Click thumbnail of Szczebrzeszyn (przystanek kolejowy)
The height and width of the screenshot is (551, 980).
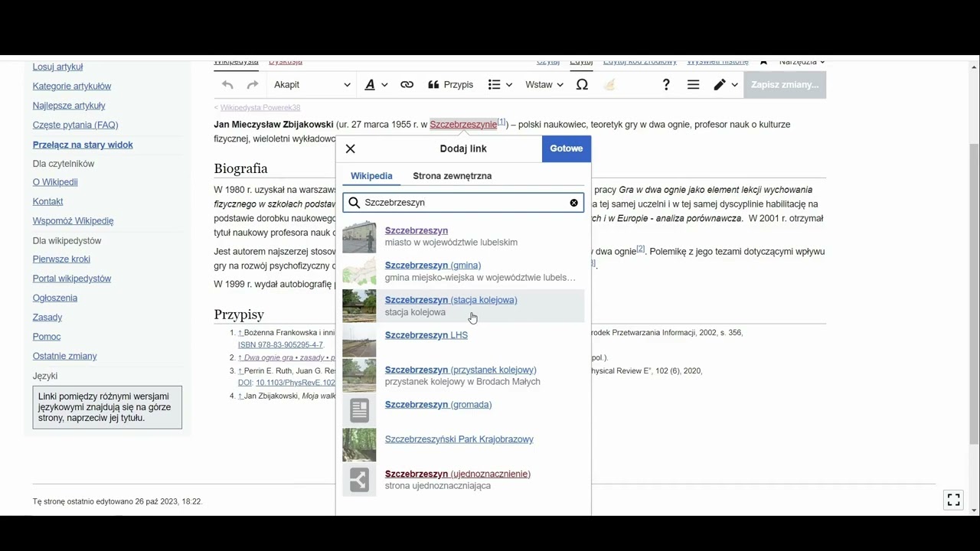tap(359, 376)
